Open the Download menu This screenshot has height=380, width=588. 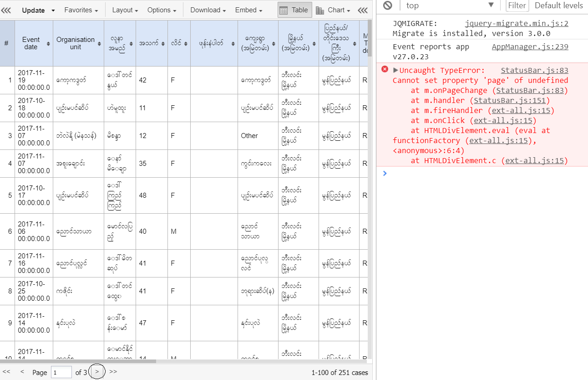click(208, 10)
